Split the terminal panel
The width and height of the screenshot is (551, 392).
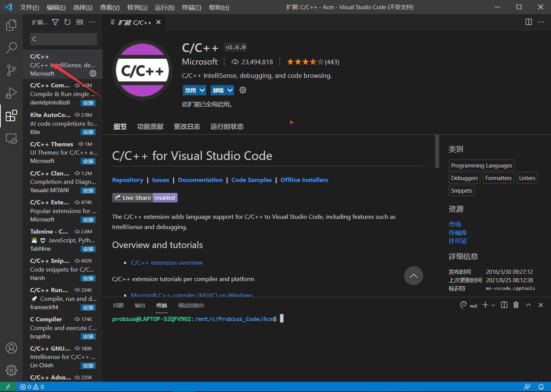[x=504, y=305]
